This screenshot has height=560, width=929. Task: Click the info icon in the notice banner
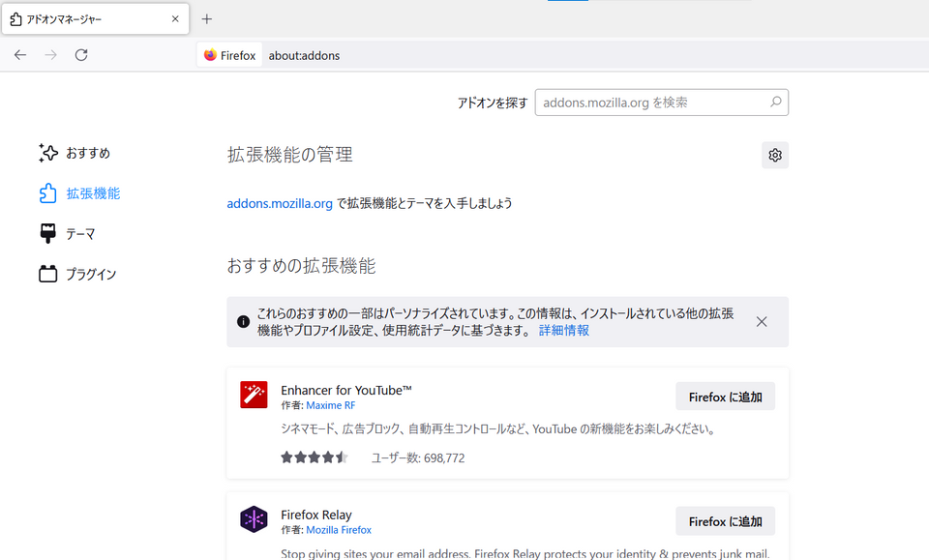(243, 321)
